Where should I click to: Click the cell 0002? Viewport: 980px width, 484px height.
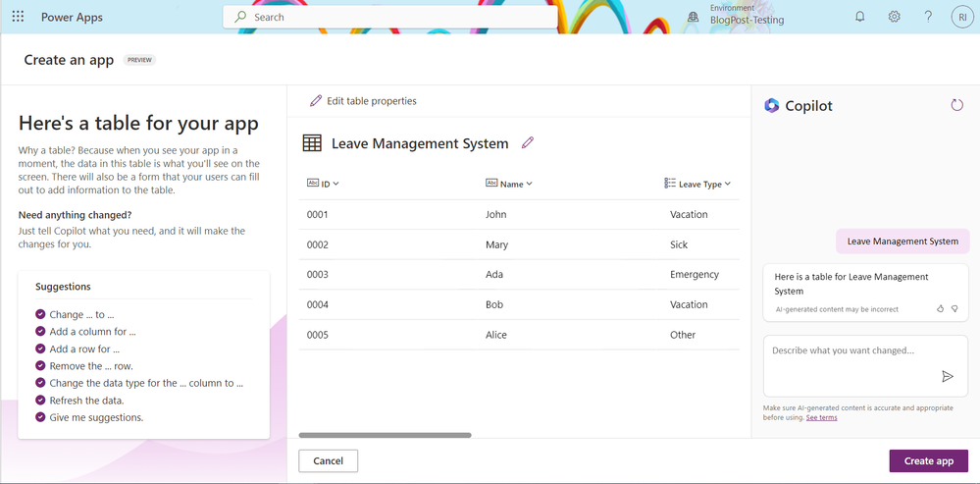(x=318, y=244)
